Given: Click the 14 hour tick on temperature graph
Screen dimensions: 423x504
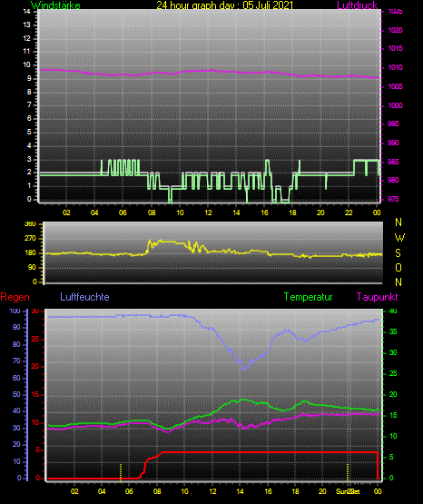Looking at the screenshot, I should point(240,491).
